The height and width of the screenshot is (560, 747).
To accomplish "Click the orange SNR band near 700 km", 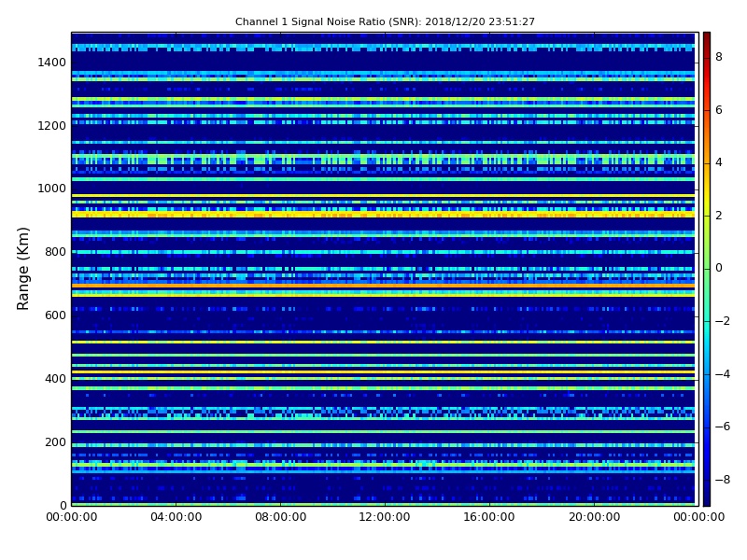I will 383,286.
